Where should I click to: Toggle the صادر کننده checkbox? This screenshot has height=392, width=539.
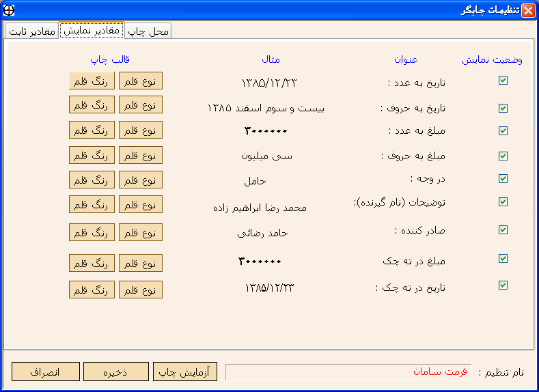(x=503, y=229)
